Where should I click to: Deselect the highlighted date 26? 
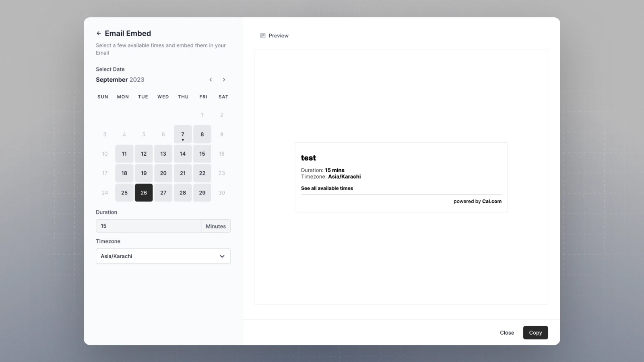coord(144,193)
